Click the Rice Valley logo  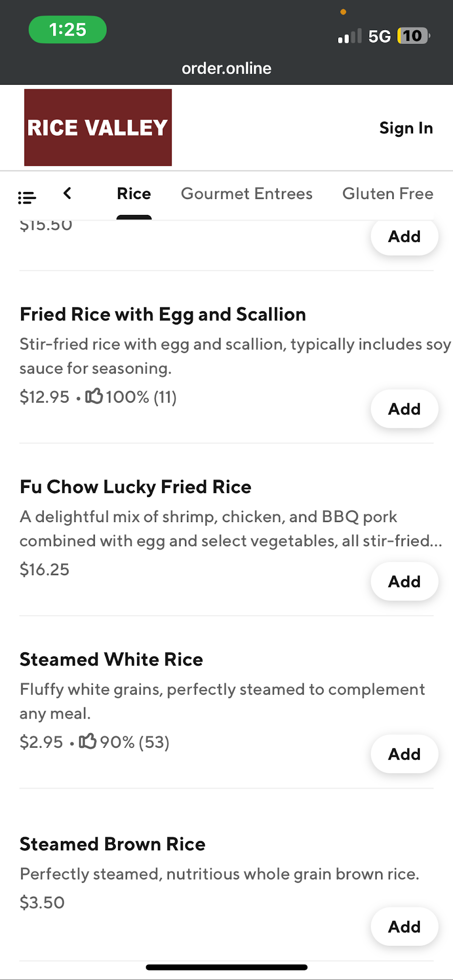coord(98,128)
